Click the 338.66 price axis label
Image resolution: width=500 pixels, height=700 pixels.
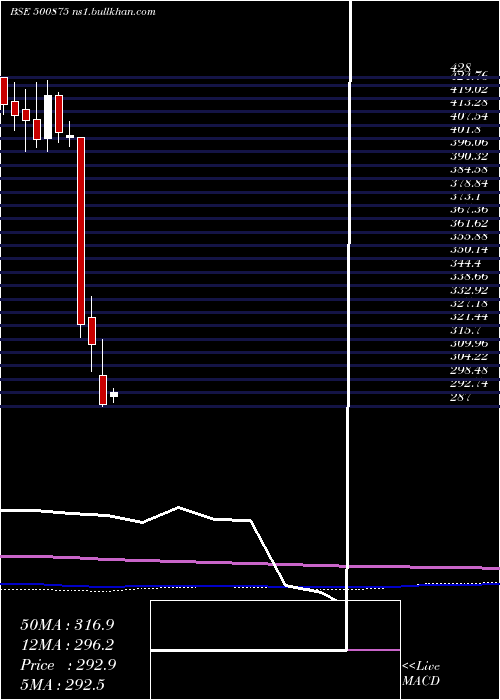469,276
